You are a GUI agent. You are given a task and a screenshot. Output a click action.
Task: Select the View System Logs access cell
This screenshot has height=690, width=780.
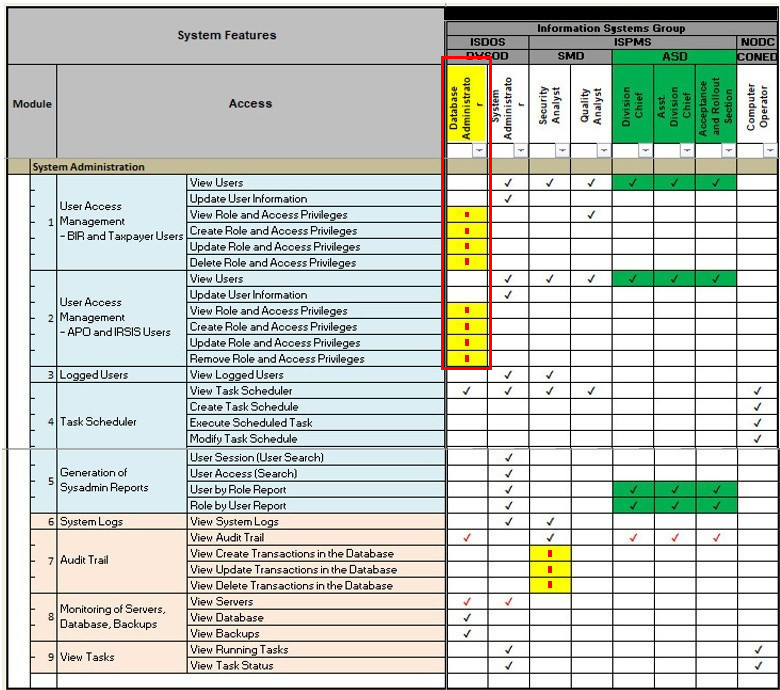pyautogui.click(x=234, y=522)
